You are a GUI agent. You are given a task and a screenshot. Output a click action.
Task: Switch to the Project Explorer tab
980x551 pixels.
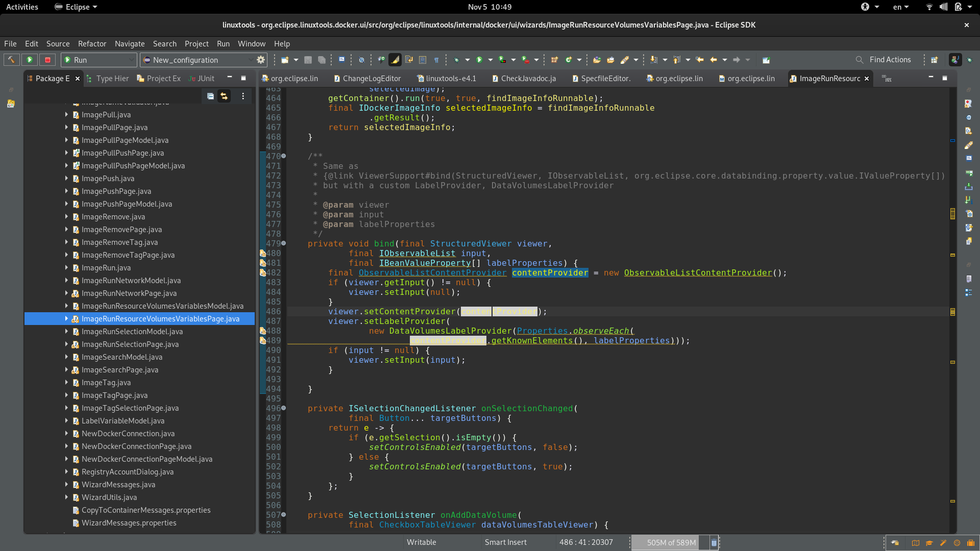pos(159,79)
